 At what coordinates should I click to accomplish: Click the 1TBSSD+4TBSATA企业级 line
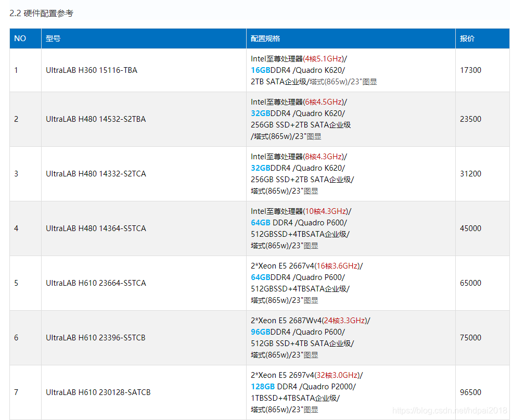[295, 398]
